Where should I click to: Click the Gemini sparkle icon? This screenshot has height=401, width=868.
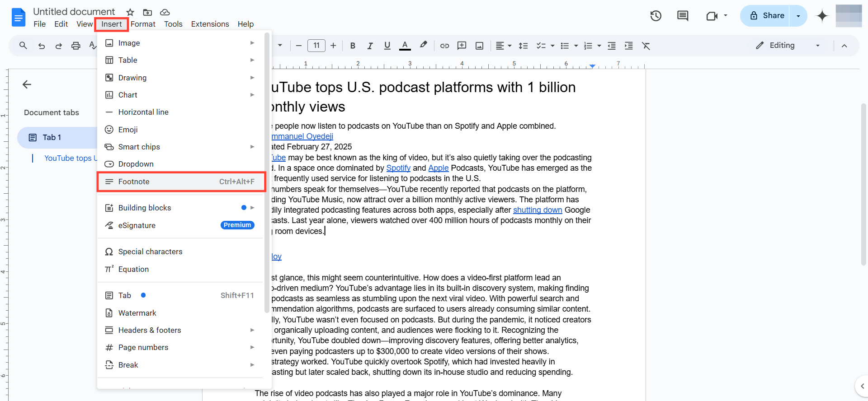pos(822,16)
